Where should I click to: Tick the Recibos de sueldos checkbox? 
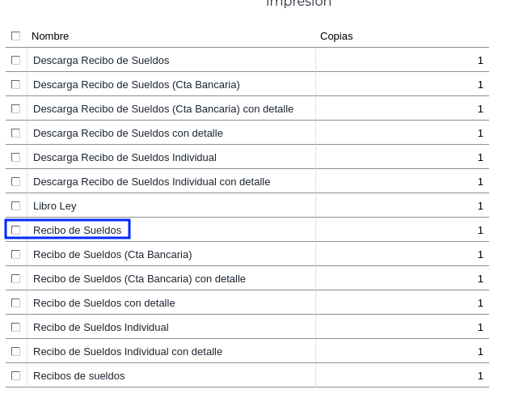[15, 376]
